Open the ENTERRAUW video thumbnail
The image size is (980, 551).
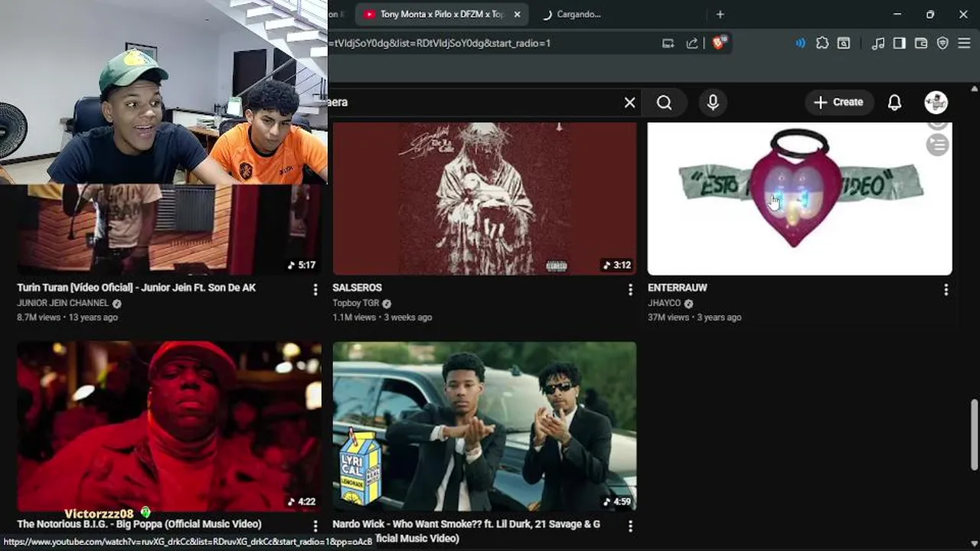coord(799,199)
